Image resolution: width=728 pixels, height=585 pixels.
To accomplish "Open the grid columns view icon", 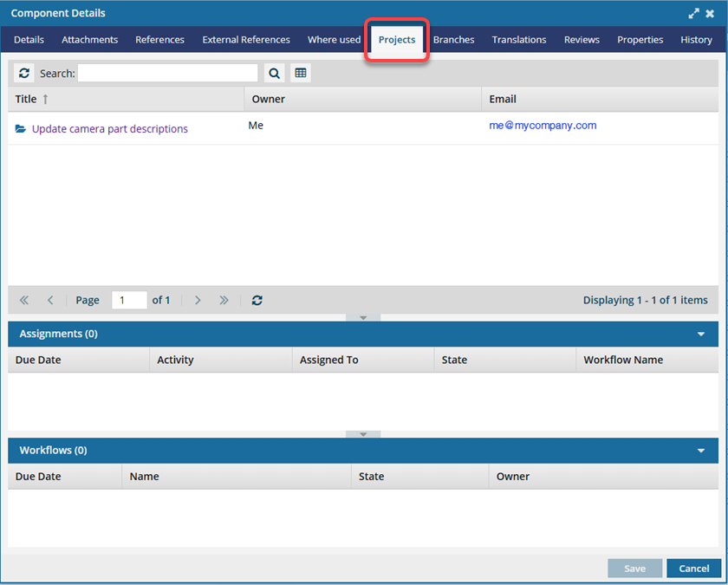I will click(301, 74).
